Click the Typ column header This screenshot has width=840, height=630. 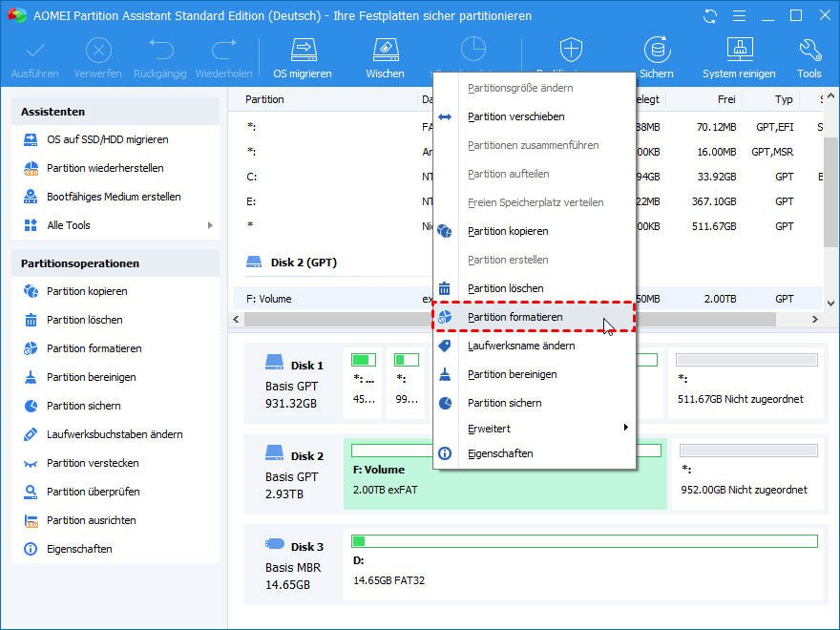[784, 99]
